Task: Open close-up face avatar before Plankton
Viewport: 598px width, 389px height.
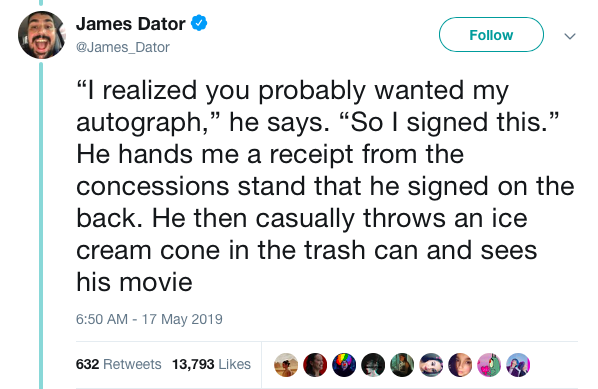Action: point(460,365)
